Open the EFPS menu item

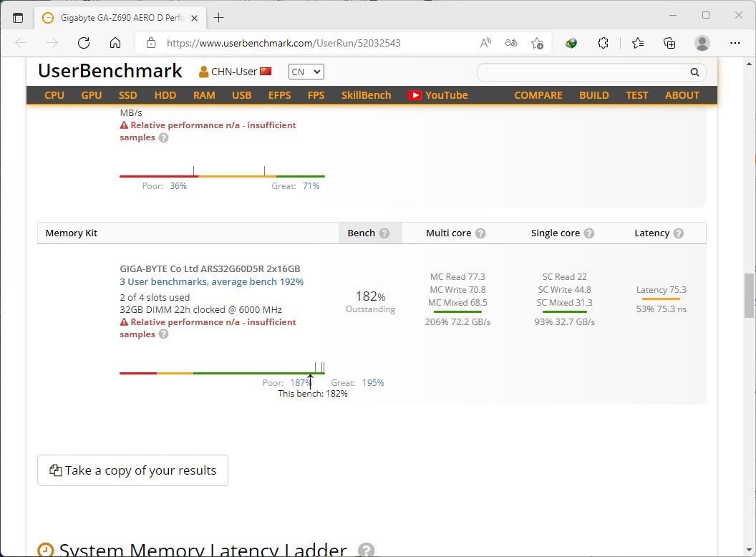[x=280, y=95]
